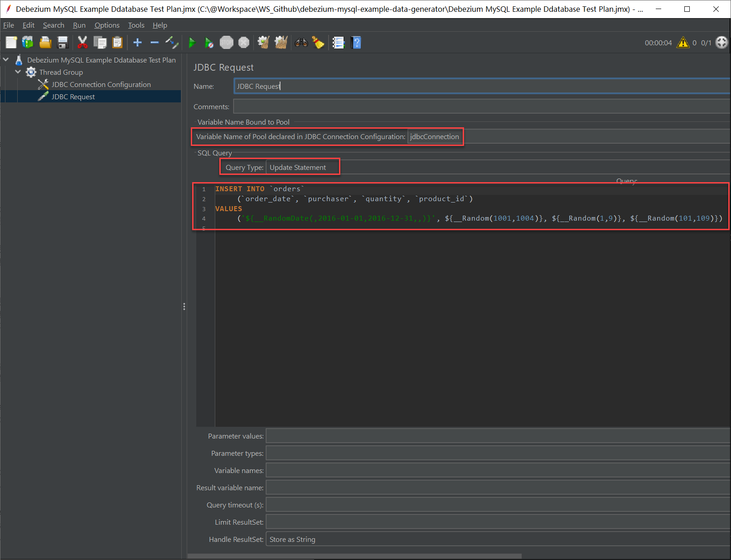
Task: Select Thread Group in the tree
Action: [x=61, y=72]
